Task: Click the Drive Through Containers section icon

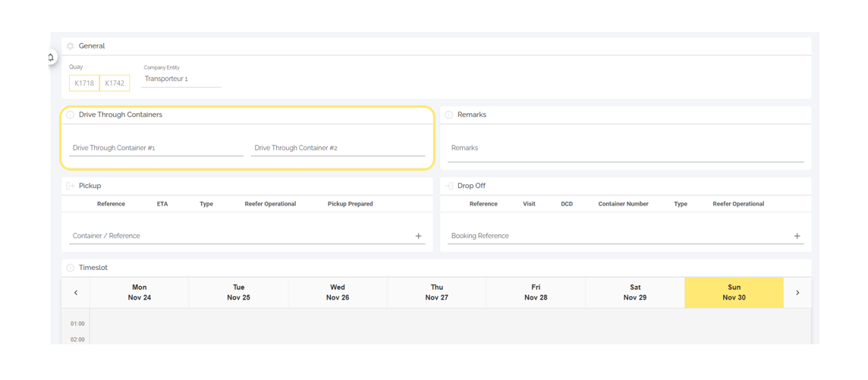Action: pos(71,115)
